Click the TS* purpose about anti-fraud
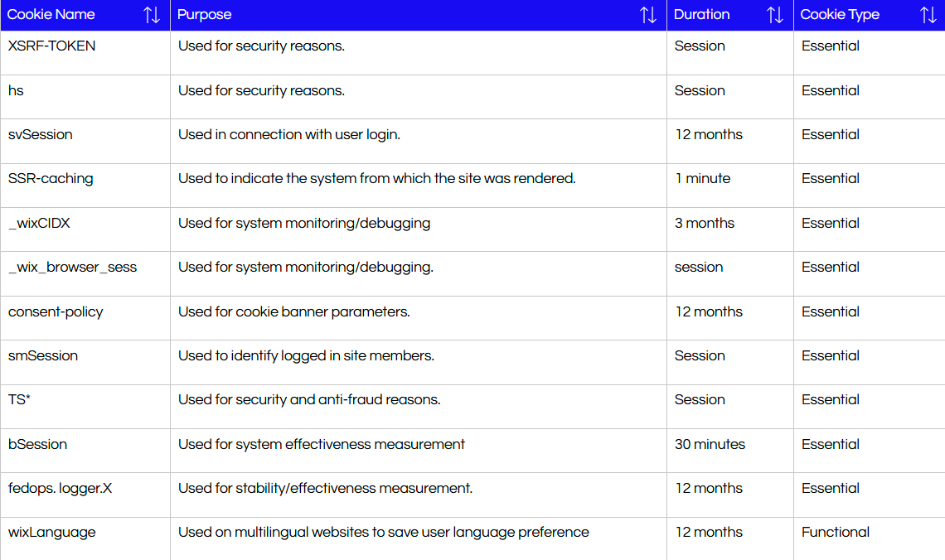 (309, 400)
